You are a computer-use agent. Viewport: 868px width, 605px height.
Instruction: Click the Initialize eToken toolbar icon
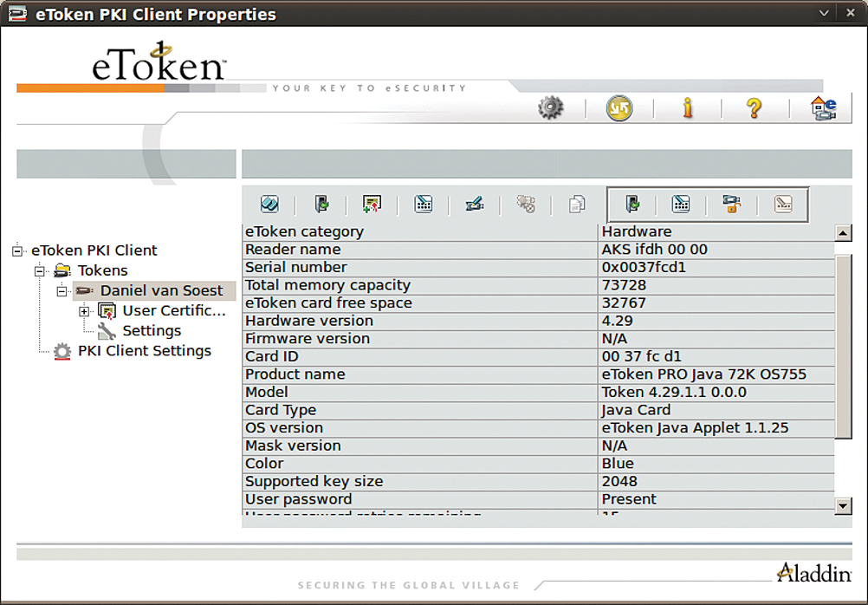pyautogui.click(x=269, y=205)
